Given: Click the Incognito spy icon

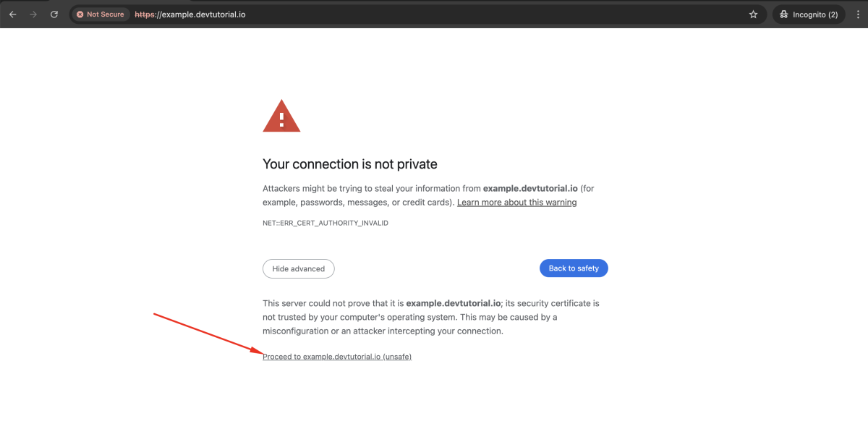Looking at the screenshot, I should click(785, 14).
